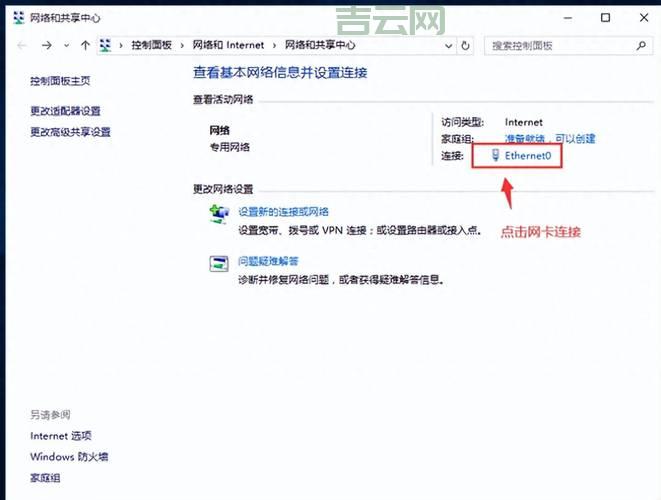The width and height of the screenshot is (661, 500).
Task: Expand chevron before 控制面板 breadcrumb
Action: point(121,45)
